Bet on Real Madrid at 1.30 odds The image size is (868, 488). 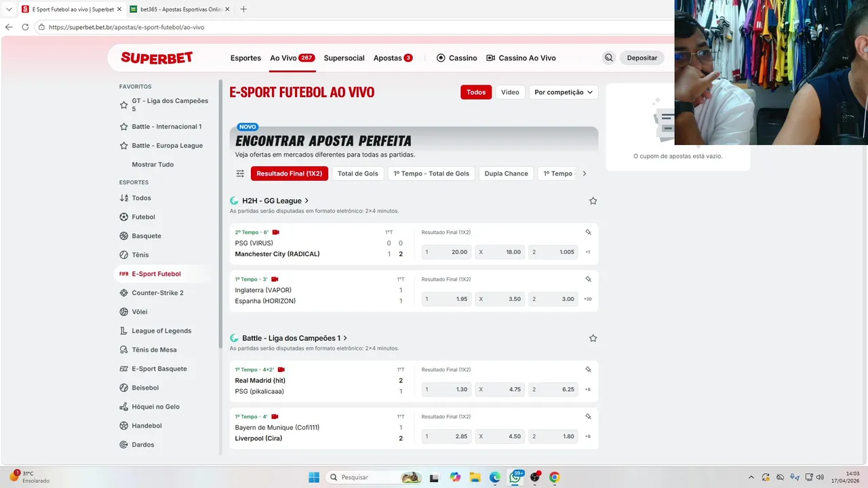tap(446, 390)
